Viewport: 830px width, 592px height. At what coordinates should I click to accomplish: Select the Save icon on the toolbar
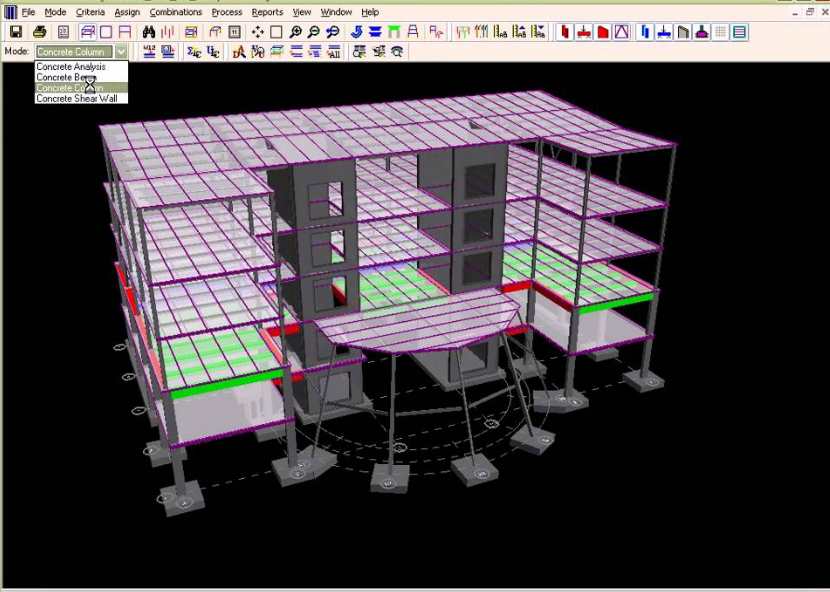15,32
